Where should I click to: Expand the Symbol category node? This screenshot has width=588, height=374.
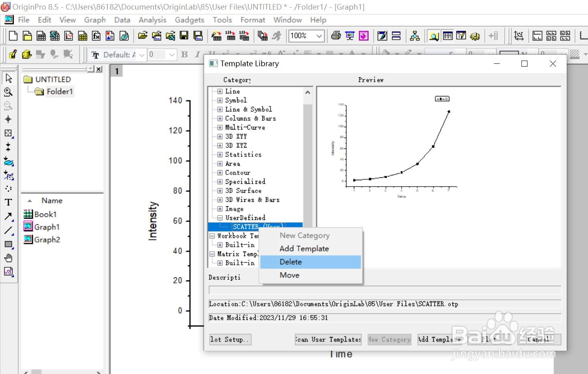[x=220, y=100]
